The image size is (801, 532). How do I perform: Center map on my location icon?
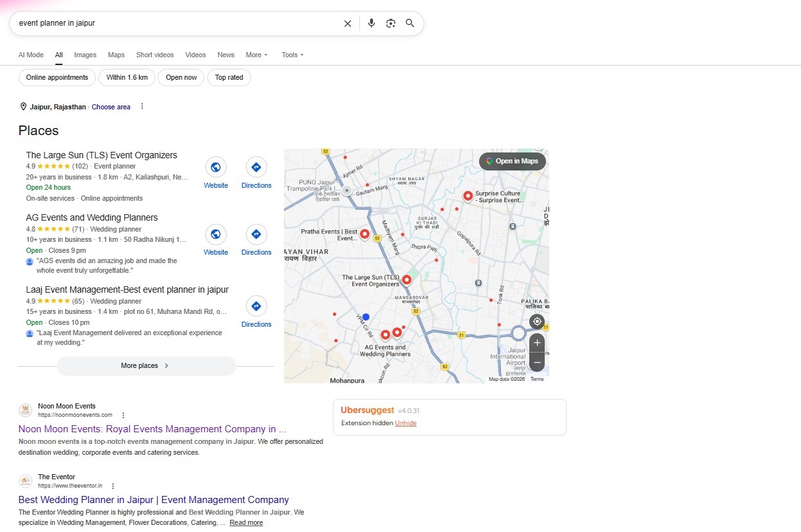[537, 322]
